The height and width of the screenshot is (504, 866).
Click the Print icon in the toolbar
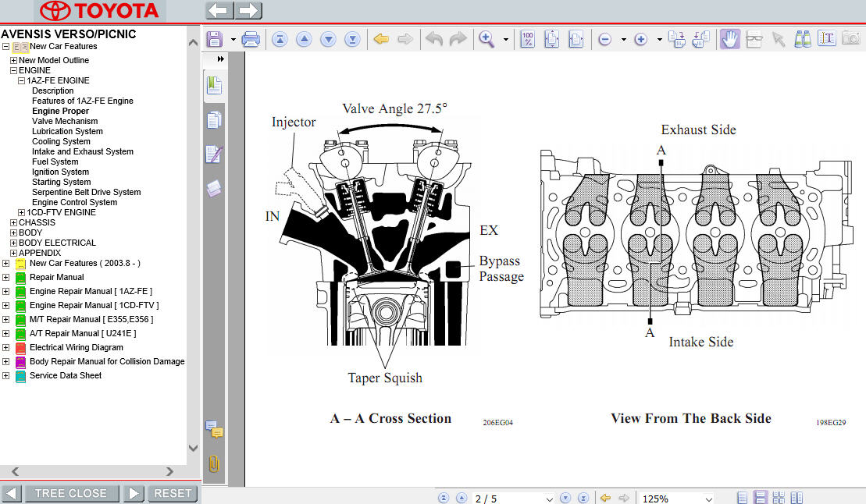tap(251, 39)
